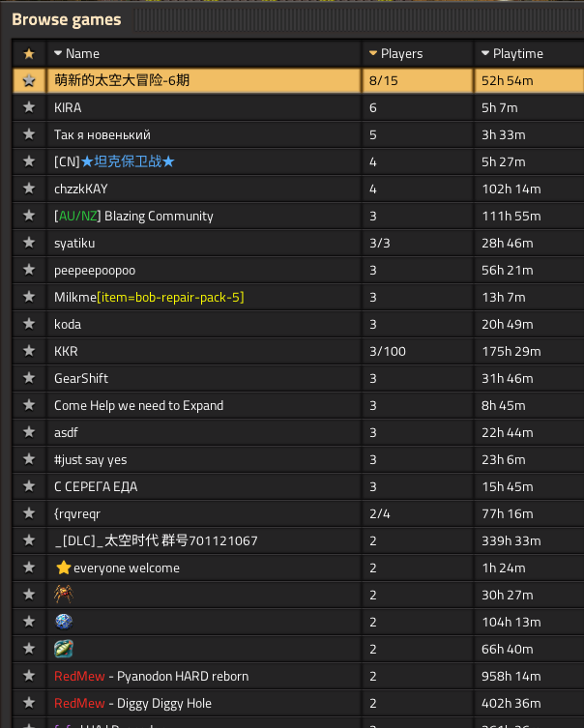Click the favorite star for RedMew Diggy Diggy Hole
Image resolution: width=584 pixels, height=728 pixels.
[28, 703]
